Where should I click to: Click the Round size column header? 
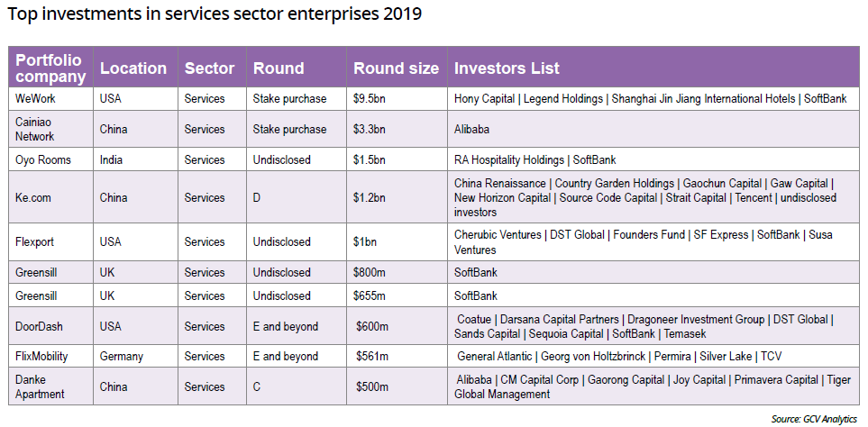[x=396, y=68]
